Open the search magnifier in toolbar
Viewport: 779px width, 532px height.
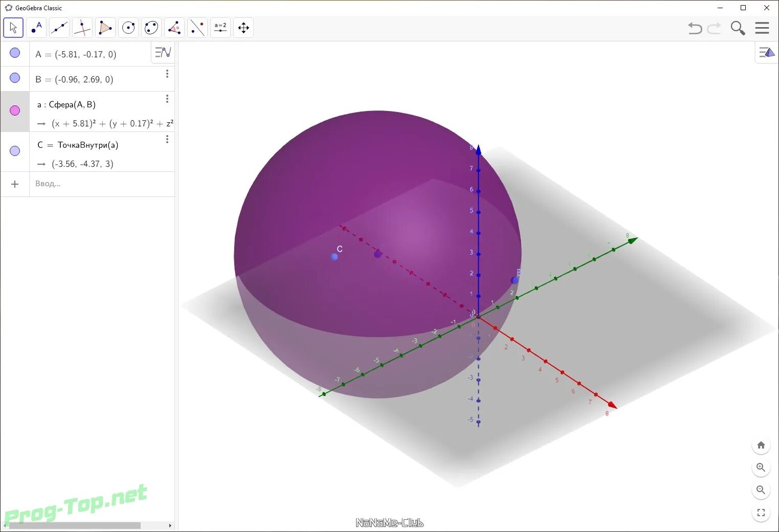coord(738,28)
